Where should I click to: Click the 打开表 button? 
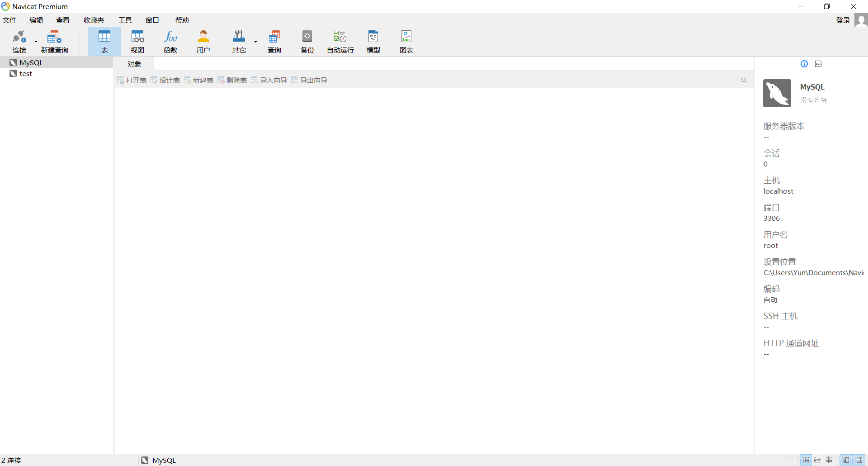132,80
